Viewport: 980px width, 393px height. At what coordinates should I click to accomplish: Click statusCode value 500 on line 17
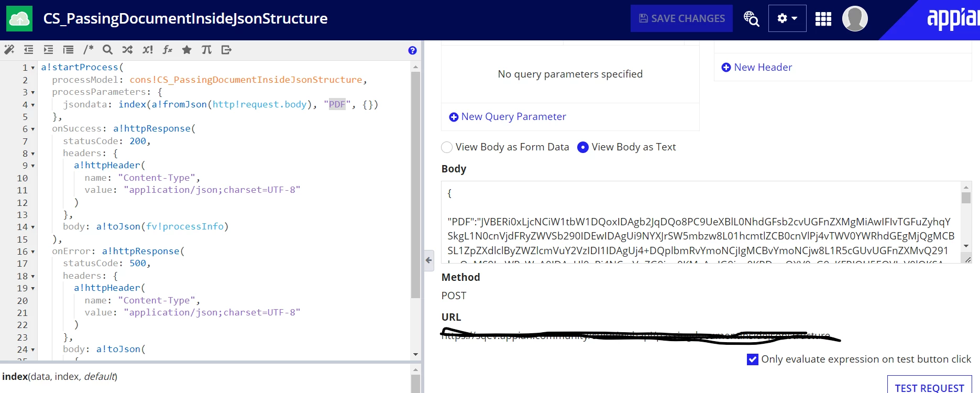138,263
